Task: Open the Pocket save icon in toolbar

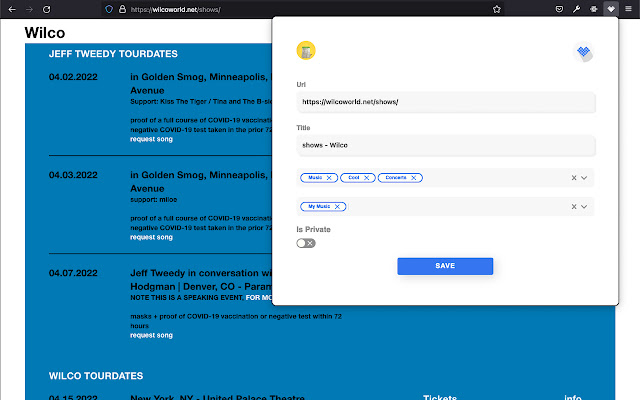Action: tap(559, 9)
